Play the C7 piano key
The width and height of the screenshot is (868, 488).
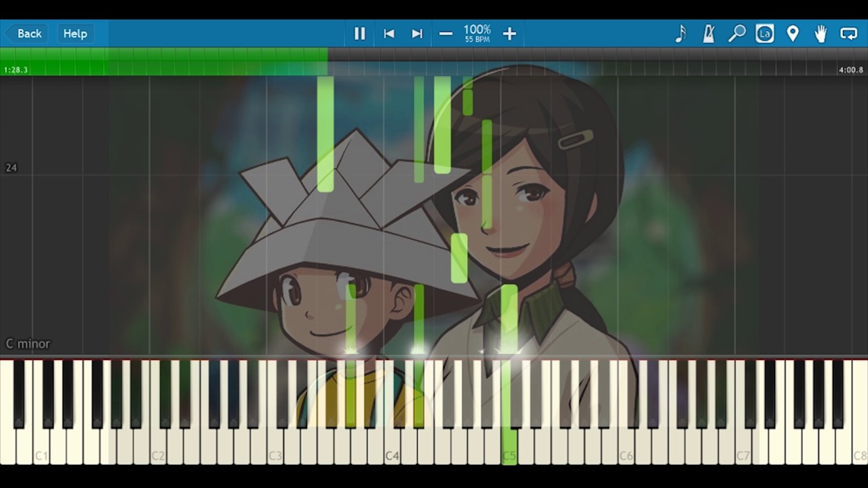pos(743,447)
